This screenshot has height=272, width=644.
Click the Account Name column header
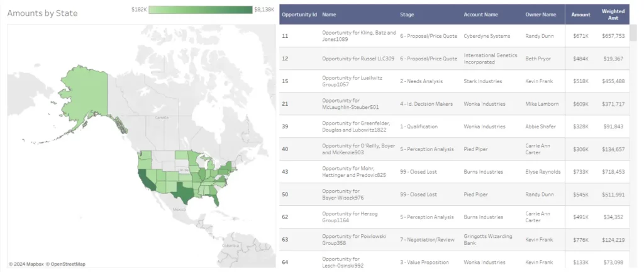point(481,14)
